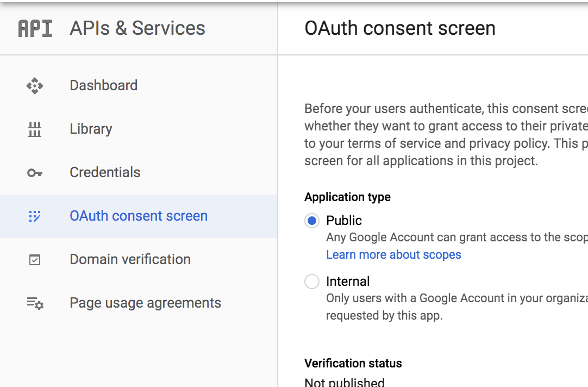The height and width of the screenshot is (387, 588).
Task: Click the Dashboard compass icon
Action: pos(35,85)
